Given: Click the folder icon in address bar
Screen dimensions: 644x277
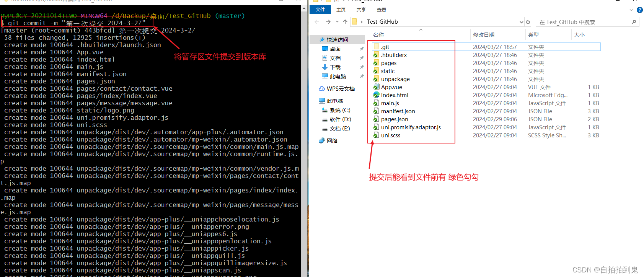Looking at the screenshot, I should click(x=354, y=22).
